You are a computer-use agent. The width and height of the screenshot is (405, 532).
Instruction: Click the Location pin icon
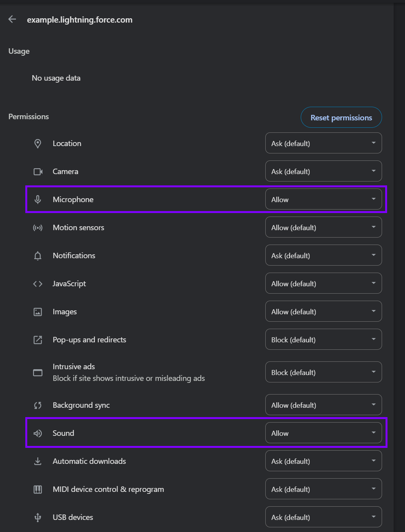(38, 144)
